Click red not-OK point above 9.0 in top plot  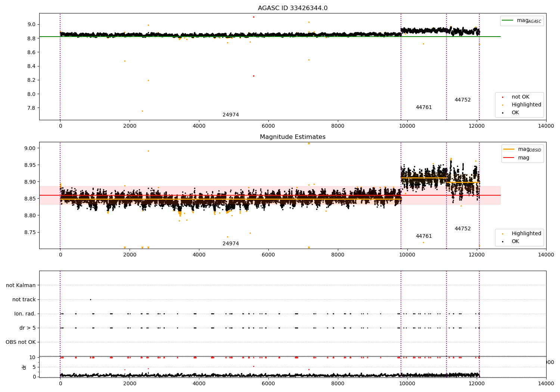point(253,17)
